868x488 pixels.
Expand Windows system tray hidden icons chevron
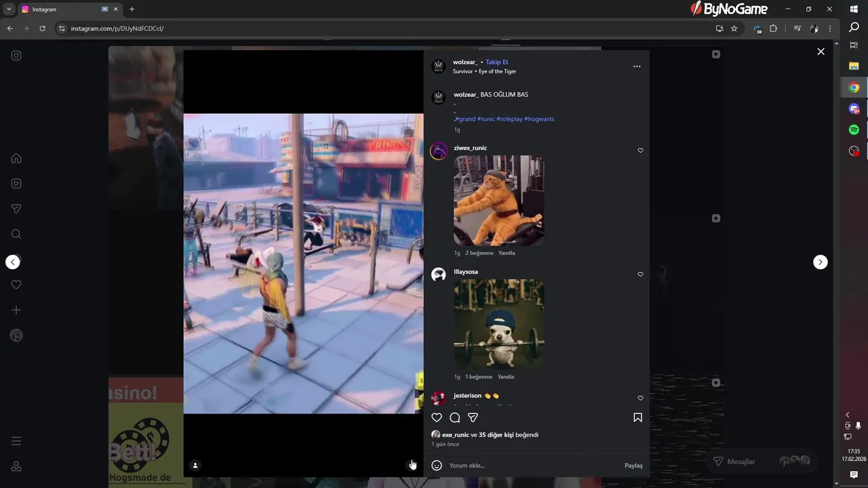point(847,415)
